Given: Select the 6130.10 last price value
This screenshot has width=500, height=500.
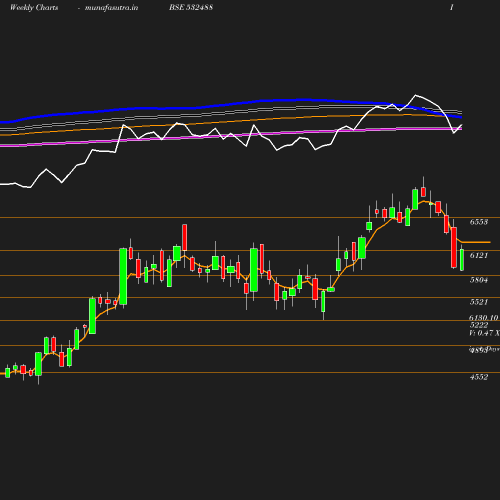Looking at the screenshot, I should point(484,318).
